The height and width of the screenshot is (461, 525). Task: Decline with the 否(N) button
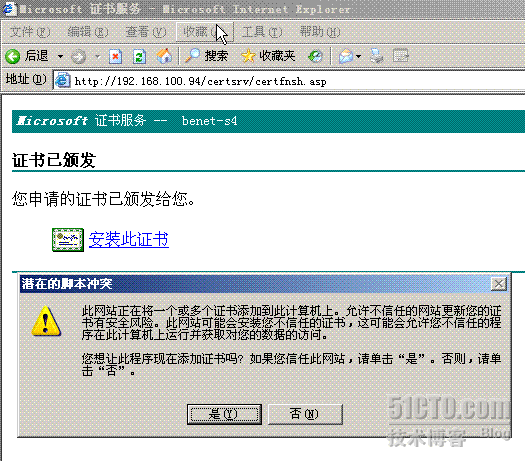coord(305,414)
